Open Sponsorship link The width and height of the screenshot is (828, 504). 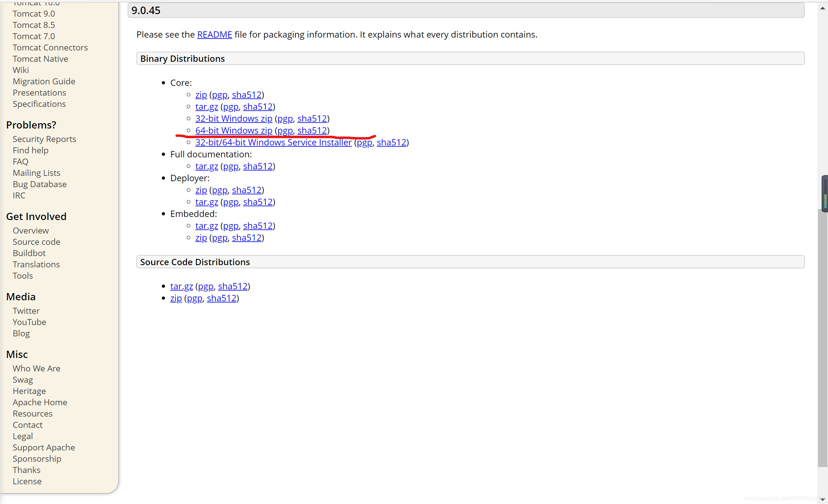click(x=37, y=459)
